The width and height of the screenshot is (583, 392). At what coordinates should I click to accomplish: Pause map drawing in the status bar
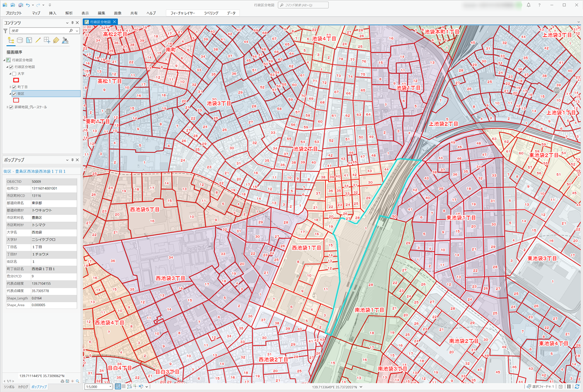pos(569,387)
